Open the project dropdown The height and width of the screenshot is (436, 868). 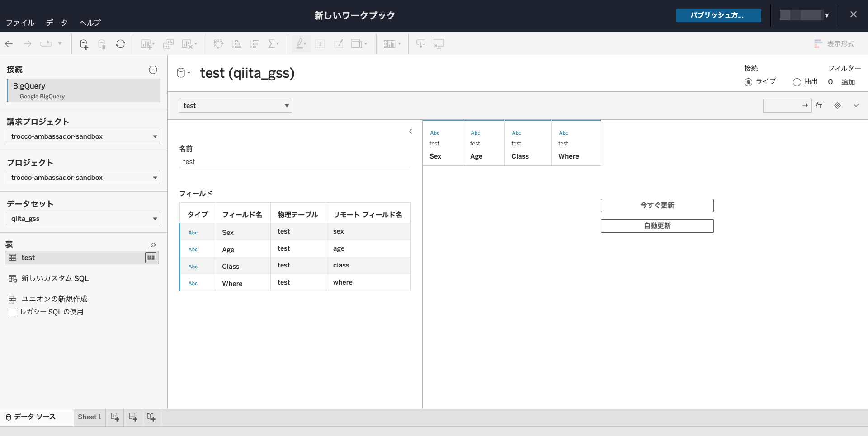point(84,178)
